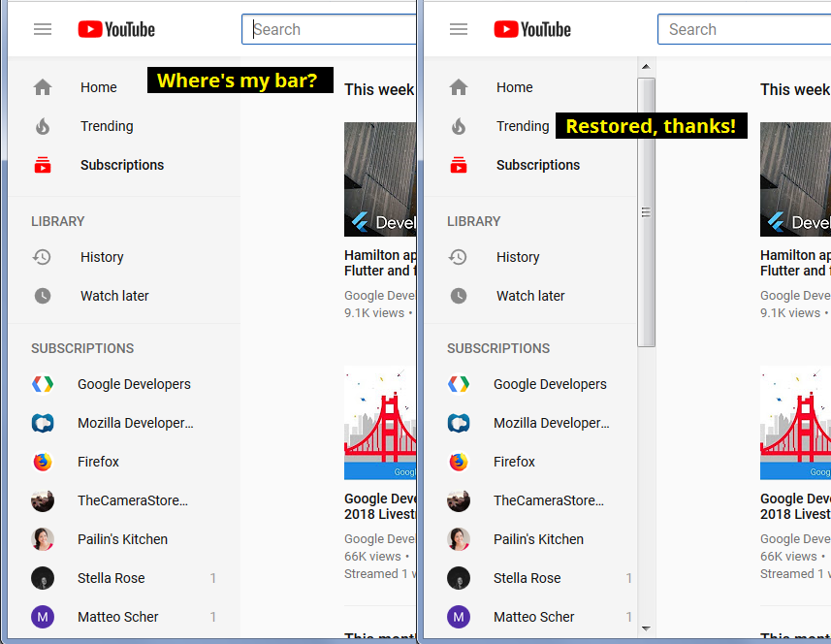Click inside the Search input field
This screenshot has width=831, height=644.
click(x=330, y=28)
